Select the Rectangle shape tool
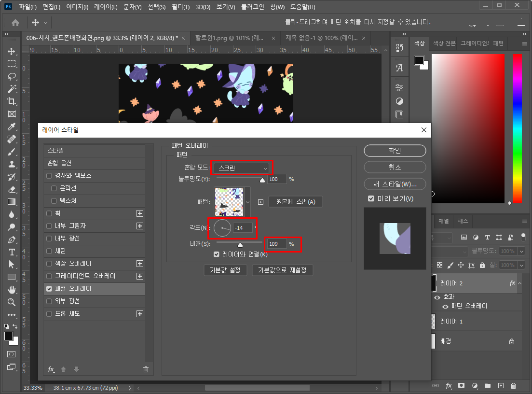 click(x=12, y=277)
